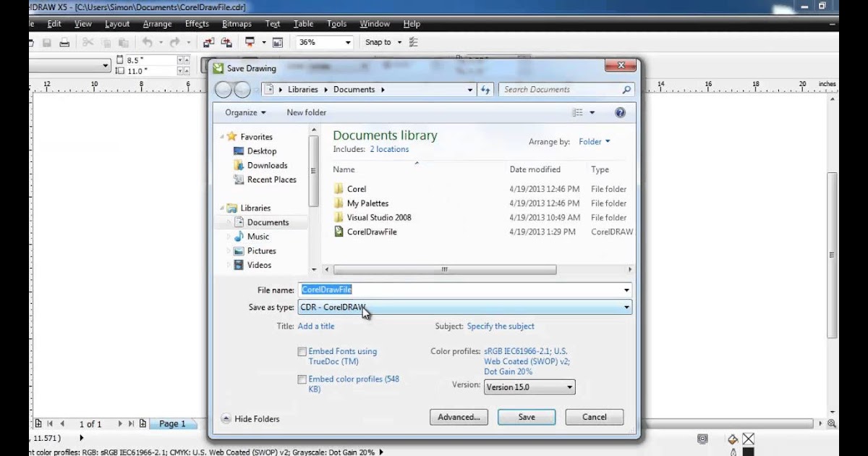This screenshot has height=456, width=868.
Task: Click the dialog back navigation button
Action: coord(224,90)
